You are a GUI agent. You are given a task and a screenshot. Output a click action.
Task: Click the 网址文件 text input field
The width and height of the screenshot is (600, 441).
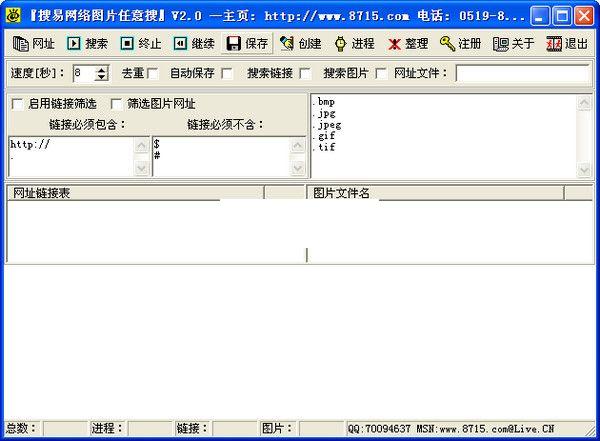pos(523,73)
